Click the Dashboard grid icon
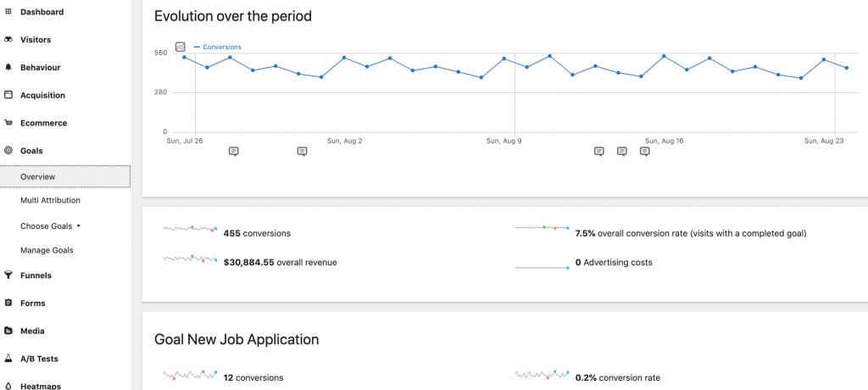 coord(8,12)
